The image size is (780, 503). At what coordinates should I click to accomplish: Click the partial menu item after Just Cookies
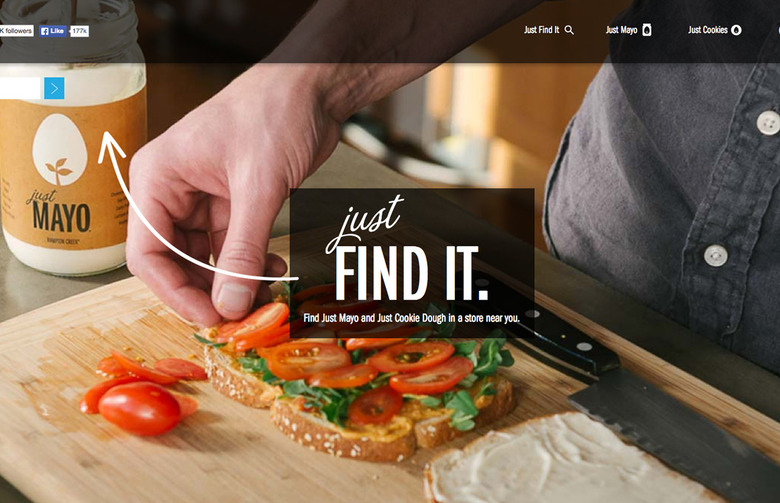pyautogui.click(x=778, y=30)
